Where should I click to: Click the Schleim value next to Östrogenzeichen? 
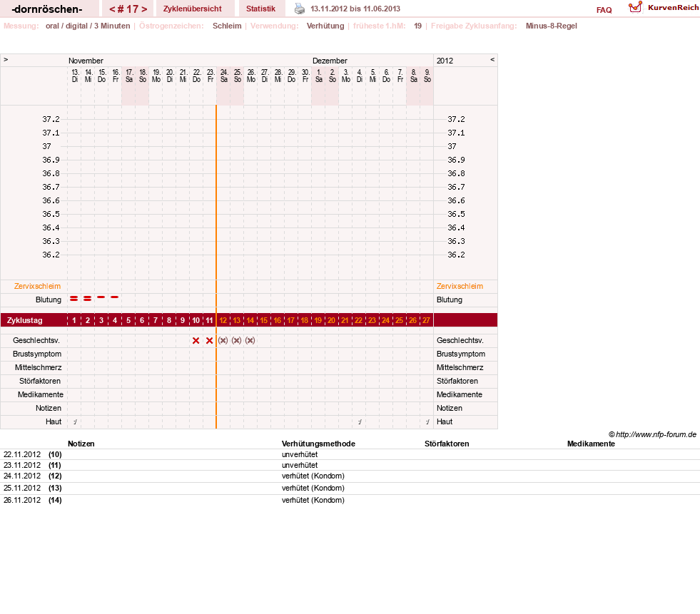[227, 26]
